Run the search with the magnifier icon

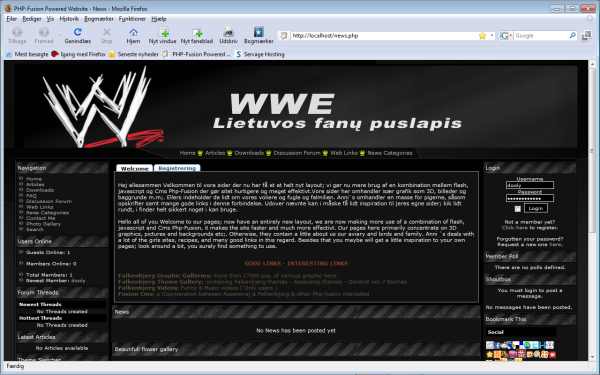pos(572,36)
